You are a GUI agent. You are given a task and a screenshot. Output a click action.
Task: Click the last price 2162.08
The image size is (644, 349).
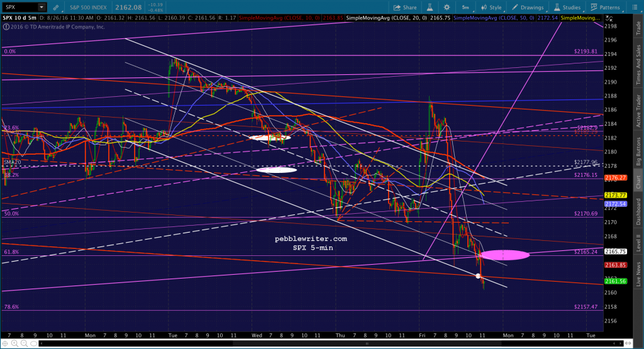(x=128, y=8)
